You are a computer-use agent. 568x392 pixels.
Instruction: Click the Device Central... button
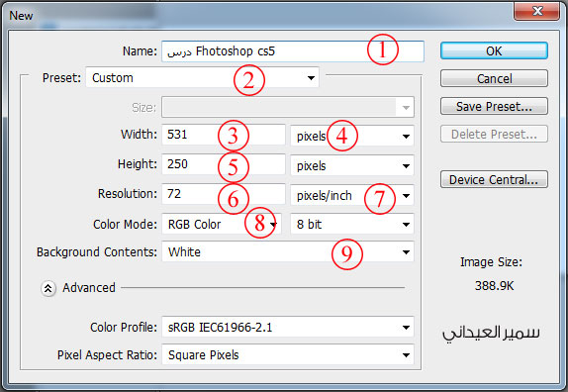pos(494,179)
